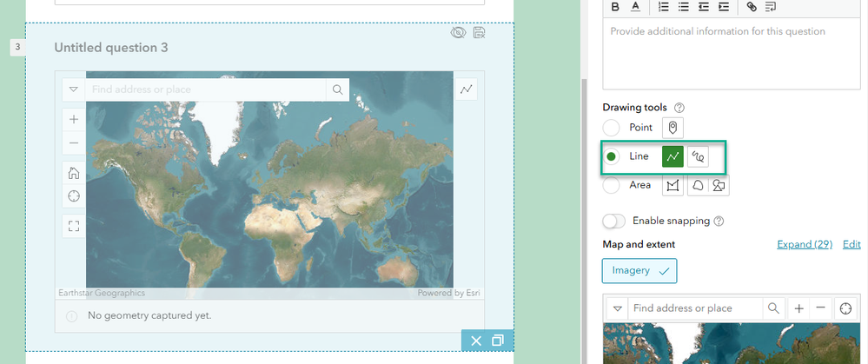Search with the question map magnifier
This screenshot has width=868, height=364.
click(338, 89)
